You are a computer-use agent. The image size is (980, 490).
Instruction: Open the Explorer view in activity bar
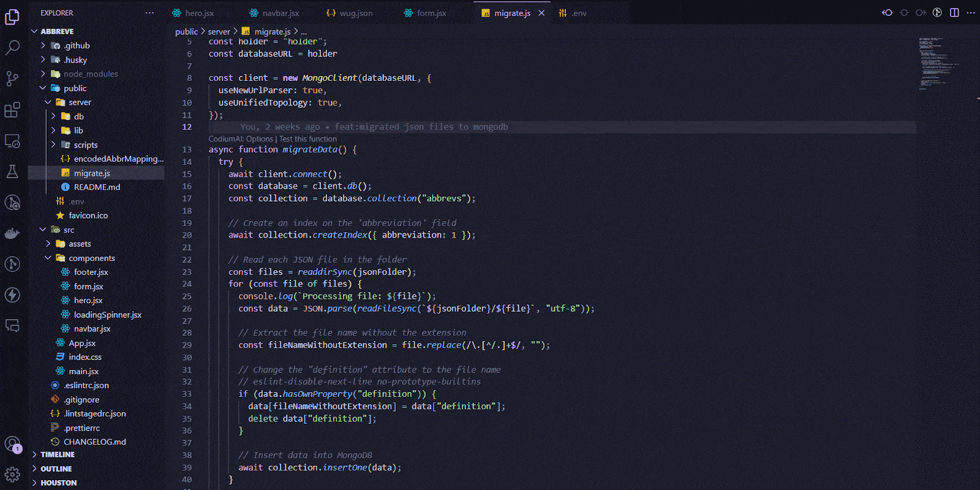point(12,17)
